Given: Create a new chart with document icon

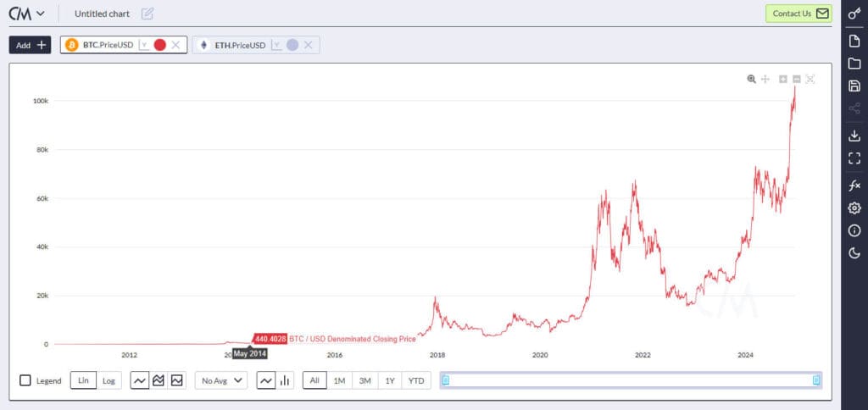Looking at the screenshot, I should [x=854, y=41].
